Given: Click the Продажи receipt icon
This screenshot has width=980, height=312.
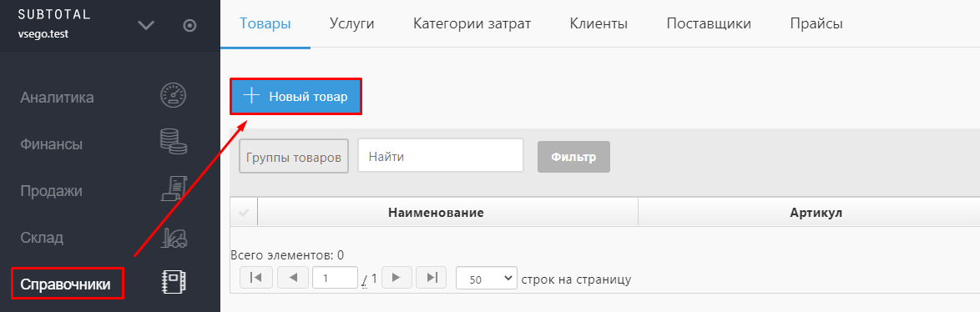Looking at the screenshot, I should pos(174,189).
